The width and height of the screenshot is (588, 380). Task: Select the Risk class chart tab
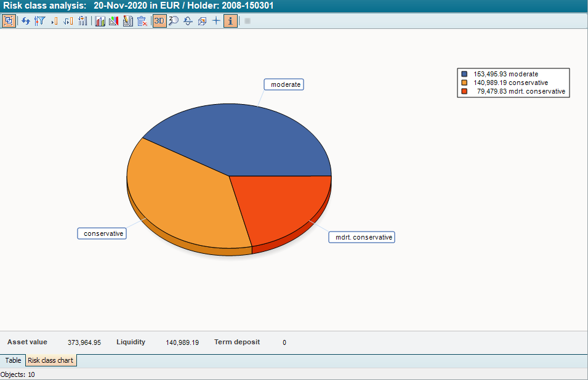50,360
